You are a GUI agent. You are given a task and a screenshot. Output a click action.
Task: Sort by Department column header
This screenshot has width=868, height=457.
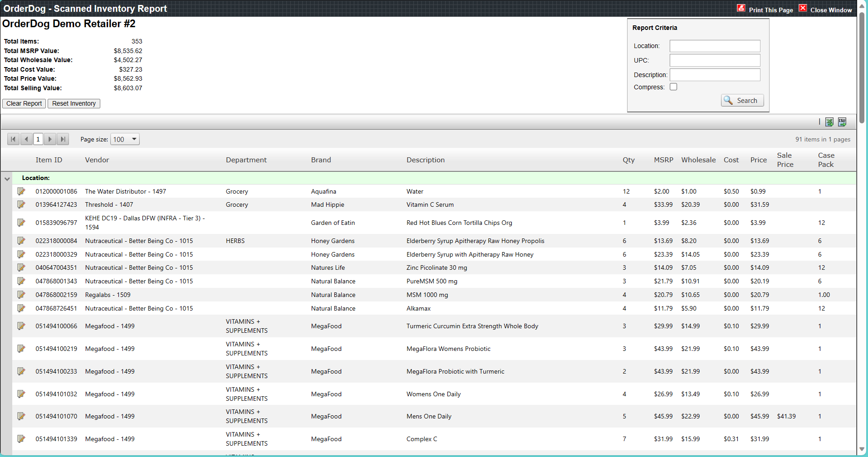[x=246, y=160]
